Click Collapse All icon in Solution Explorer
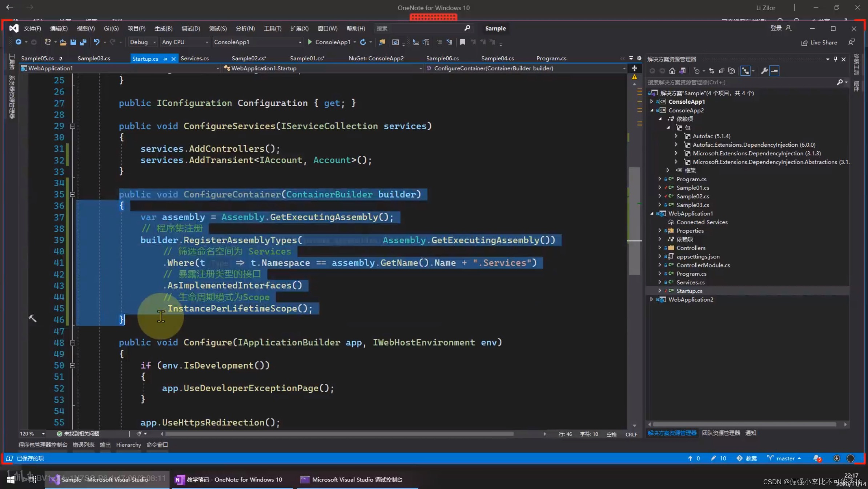Viewport: 868px width, 489px height. pyautogui.click(x=722, y=71)
